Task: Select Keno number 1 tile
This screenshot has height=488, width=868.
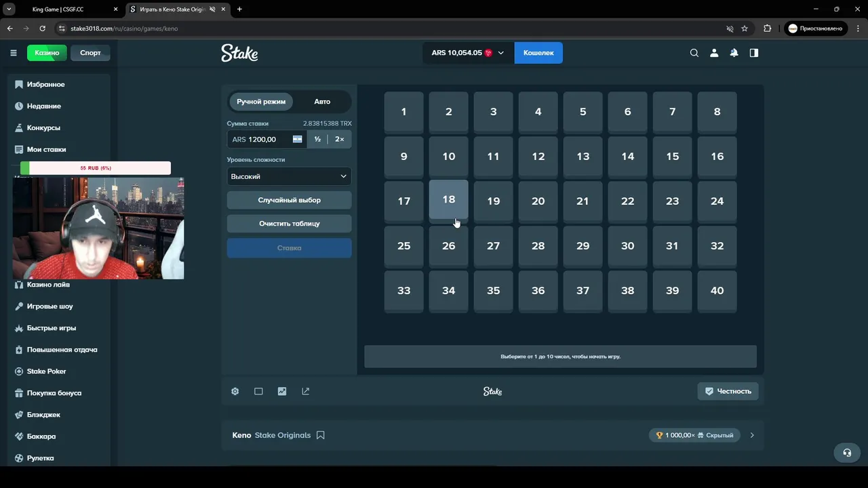Action: click(403, 112)
